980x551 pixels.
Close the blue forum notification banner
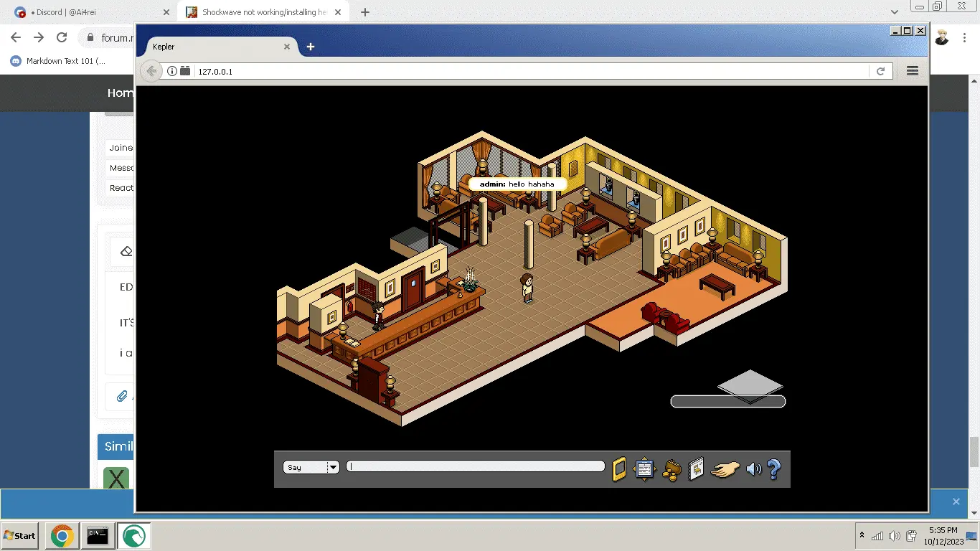pos(956,501)
